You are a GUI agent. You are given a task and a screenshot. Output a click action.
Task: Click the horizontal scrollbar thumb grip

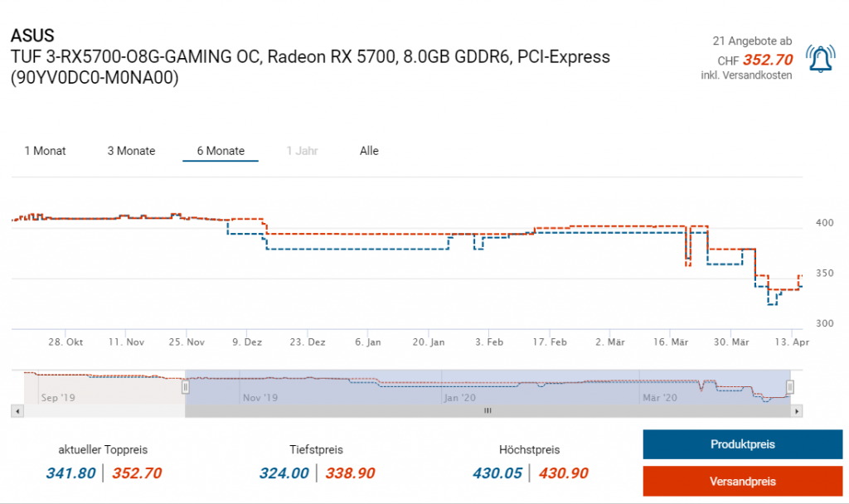pos(488,410)
